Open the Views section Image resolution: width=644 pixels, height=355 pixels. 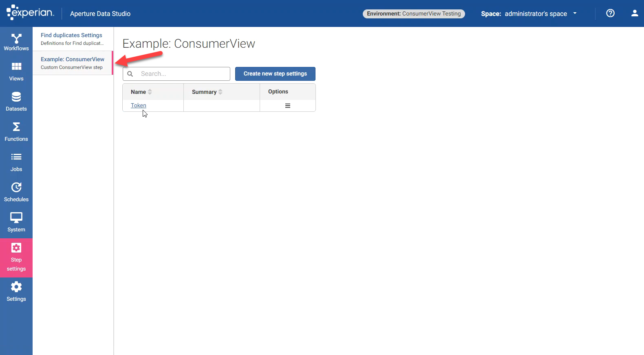(16, 72)
